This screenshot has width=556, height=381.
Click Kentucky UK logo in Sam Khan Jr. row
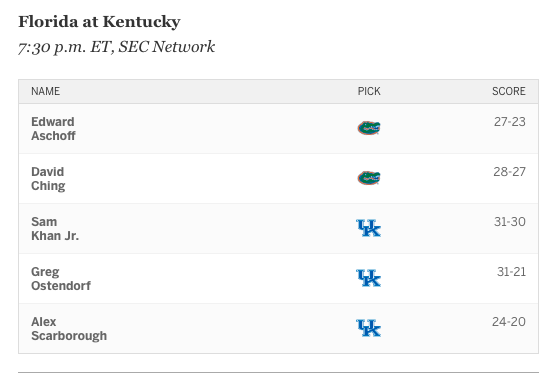369,228
